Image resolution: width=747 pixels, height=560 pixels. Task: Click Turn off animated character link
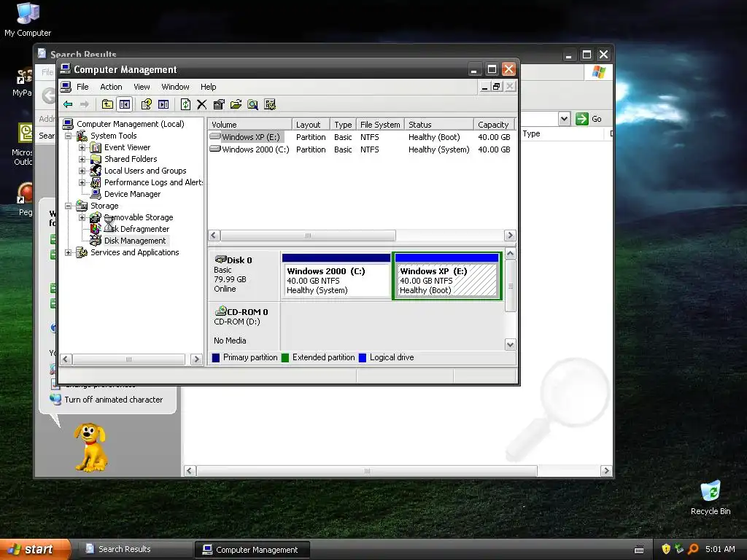[113, 400]
